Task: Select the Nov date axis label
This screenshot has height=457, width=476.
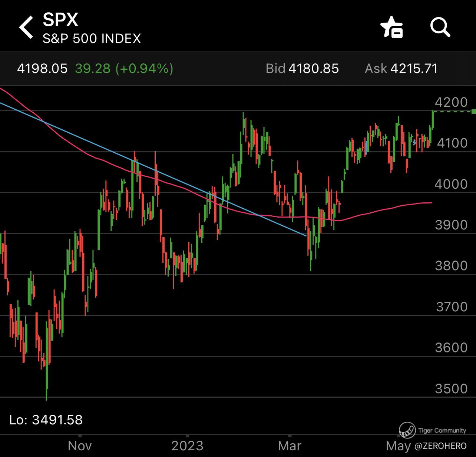Action: click(80, 446)
